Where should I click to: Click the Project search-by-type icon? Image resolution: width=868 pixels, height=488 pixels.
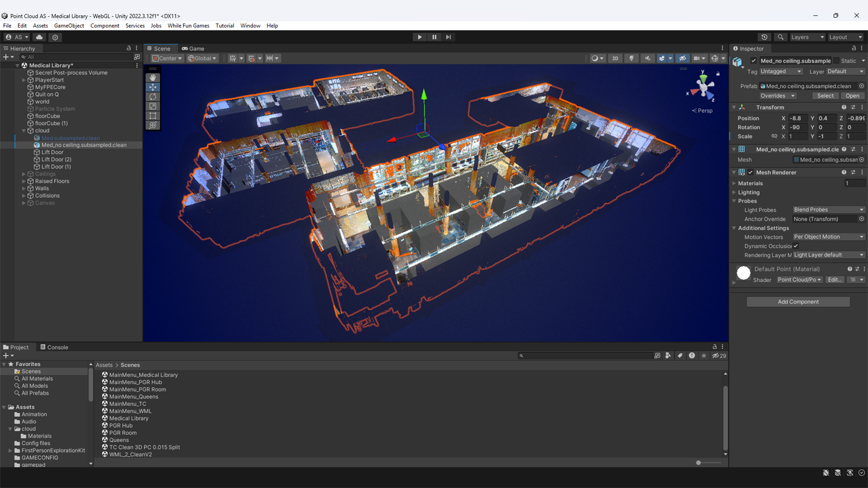tap(668, 356)
